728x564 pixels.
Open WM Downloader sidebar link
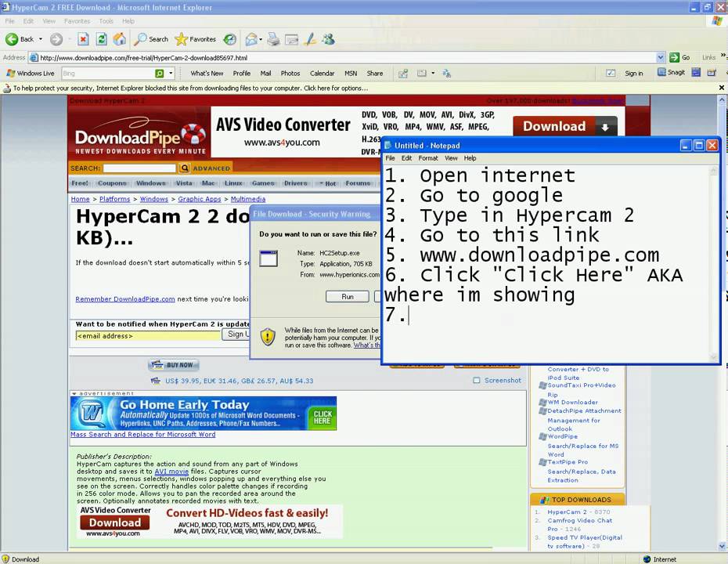(572, 403)
